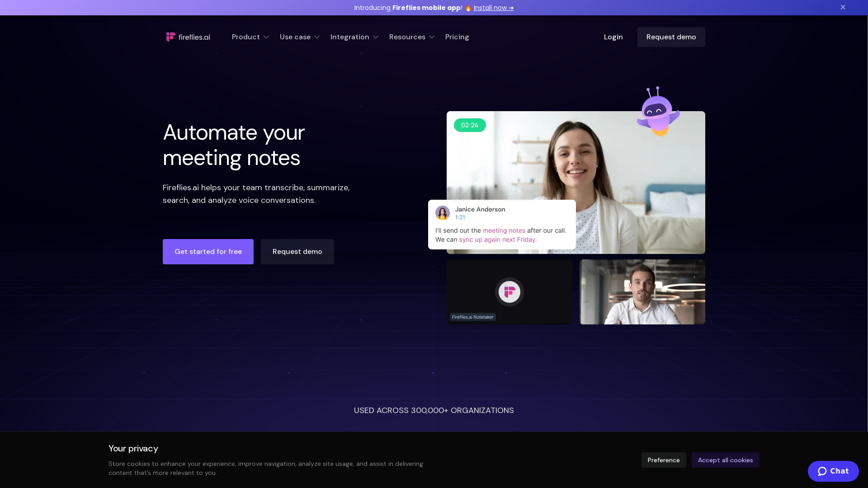
Task: Click the pink Fireflies icon in video tile
Action: [509, 292]
